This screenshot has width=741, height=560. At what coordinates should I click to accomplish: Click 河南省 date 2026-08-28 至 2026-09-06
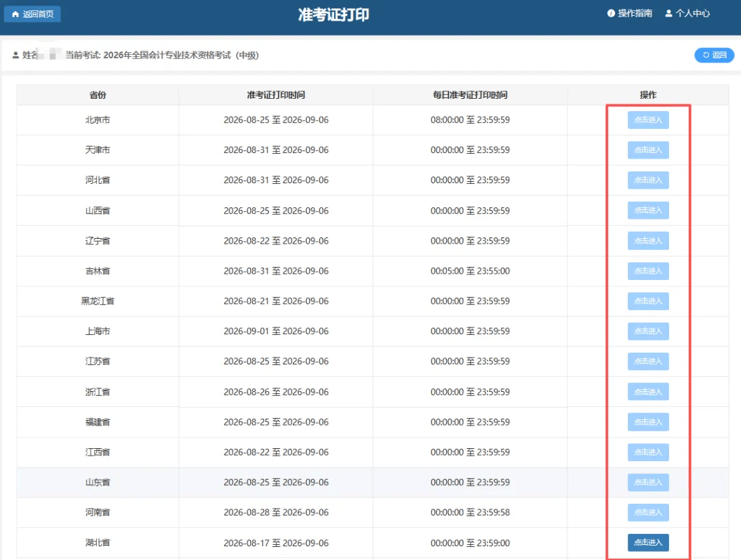(276, 512)
